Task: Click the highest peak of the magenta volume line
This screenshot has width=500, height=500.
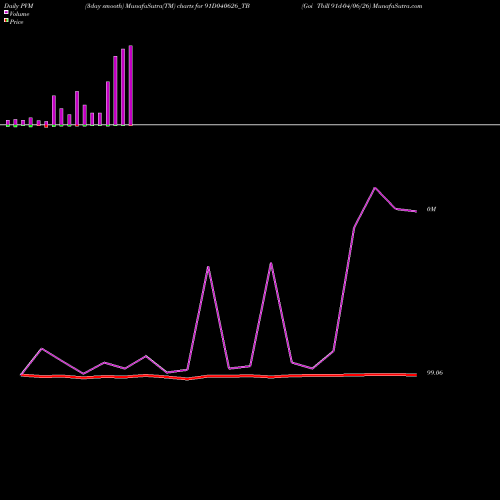Action: 375,188
